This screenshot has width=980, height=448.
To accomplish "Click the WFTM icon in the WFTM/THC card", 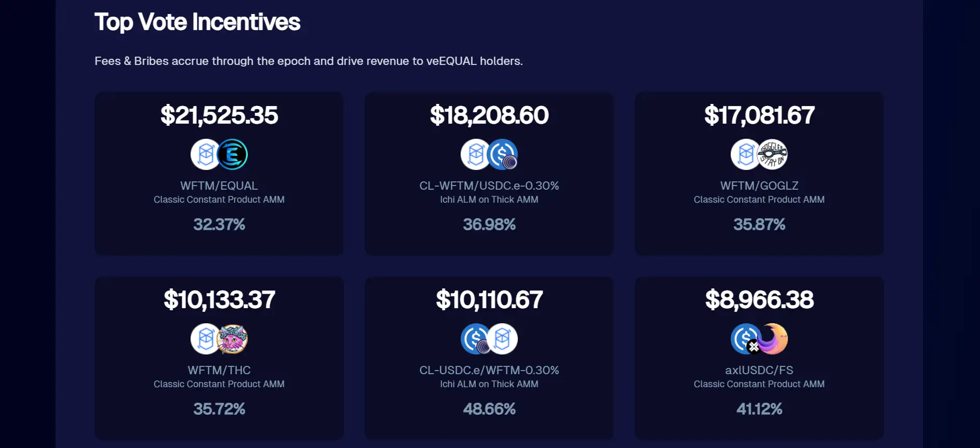I will (x=205, y=339).
